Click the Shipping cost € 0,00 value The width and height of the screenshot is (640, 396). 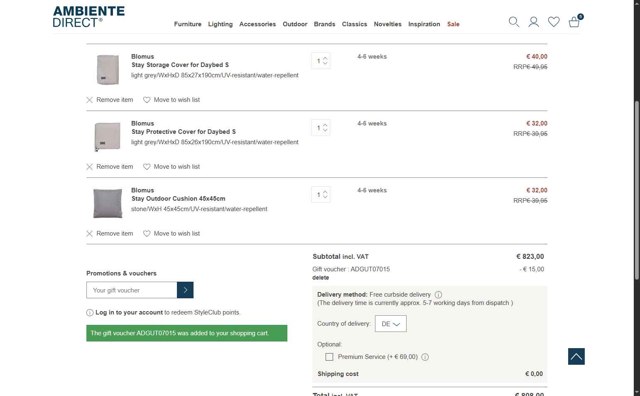tap(534, 374)
